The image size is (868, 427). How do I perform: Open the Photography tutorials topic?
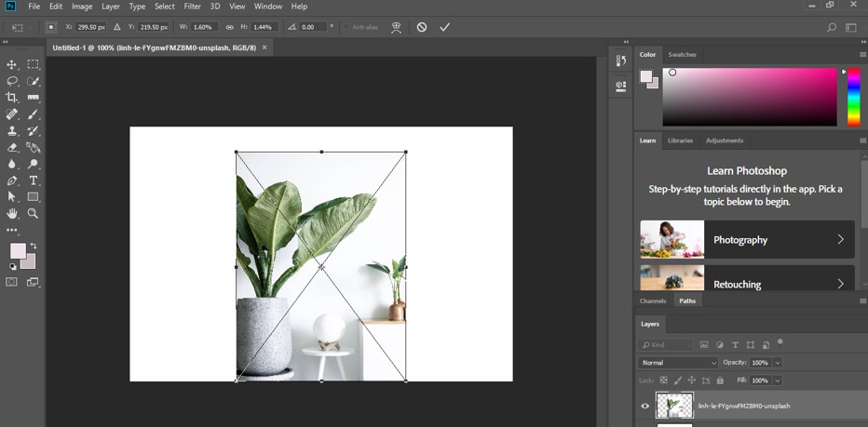click(747, 239)
